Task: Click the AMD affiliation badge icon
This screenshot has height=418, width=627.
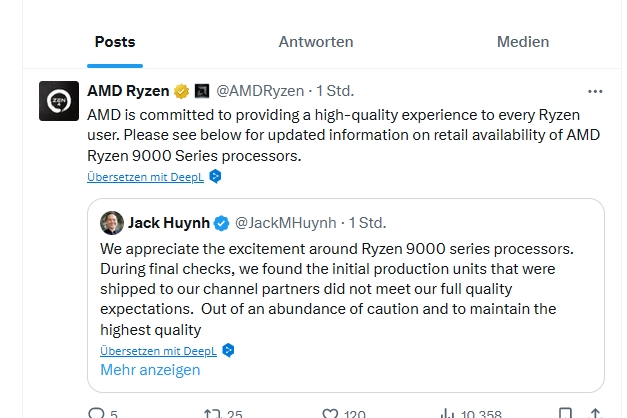Action: (201, 91)
